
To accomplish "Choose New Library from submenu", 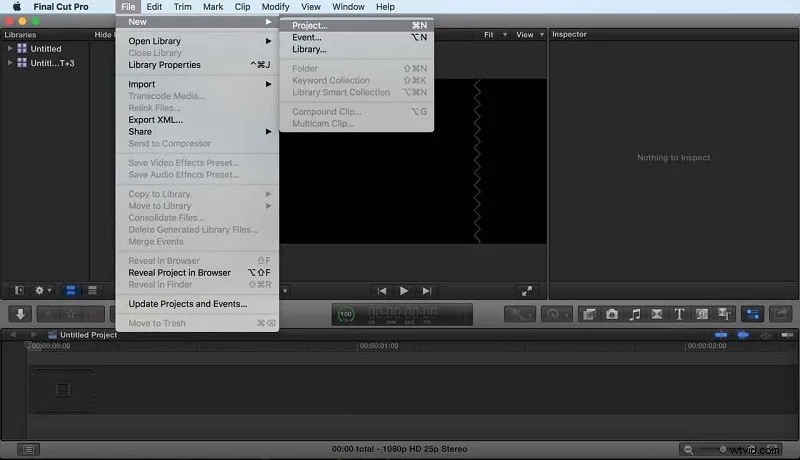I will click(357, 49).
